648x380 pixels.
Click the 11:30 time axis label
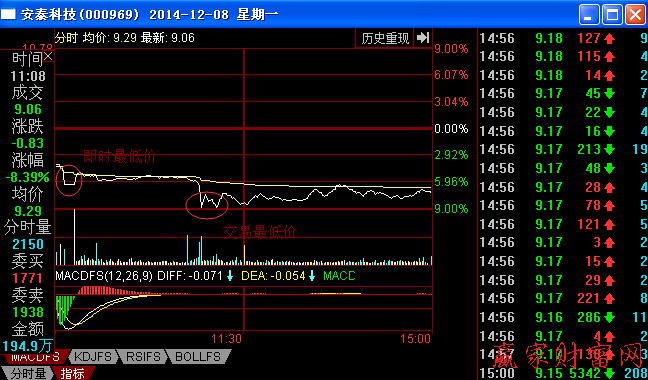coord(226,339)
